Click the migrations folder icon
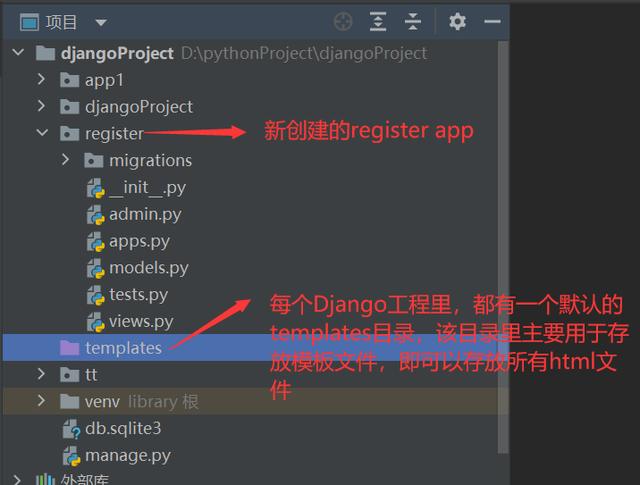 coord(93,160)
